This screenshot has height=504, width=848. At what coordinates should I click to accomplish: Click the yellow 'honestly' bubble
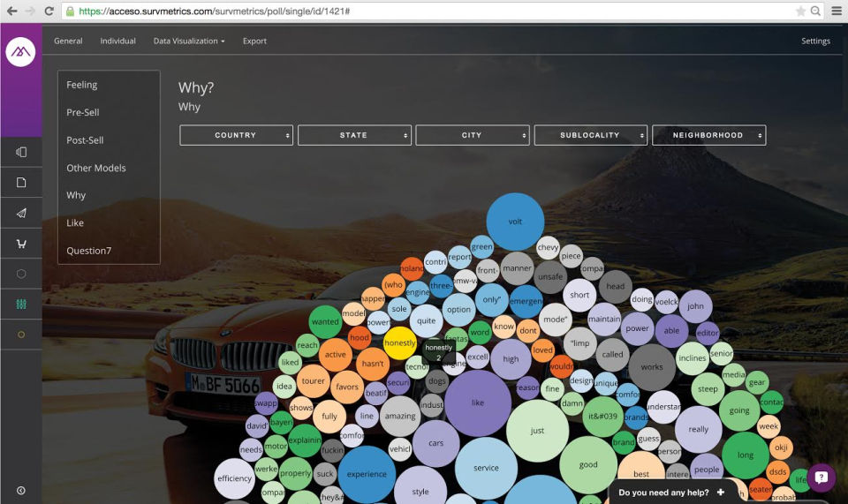pyautogui.click(x=399, y=343)
